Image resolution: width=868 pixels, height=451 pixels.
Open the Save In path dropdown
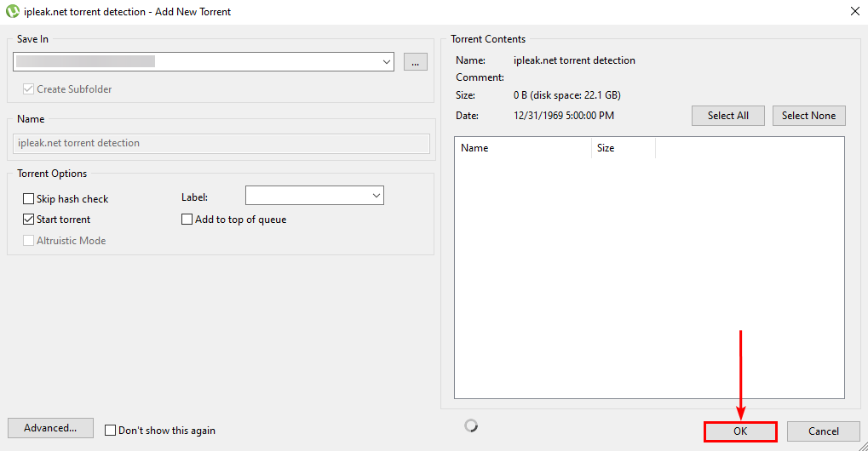(x=387, y=61)
